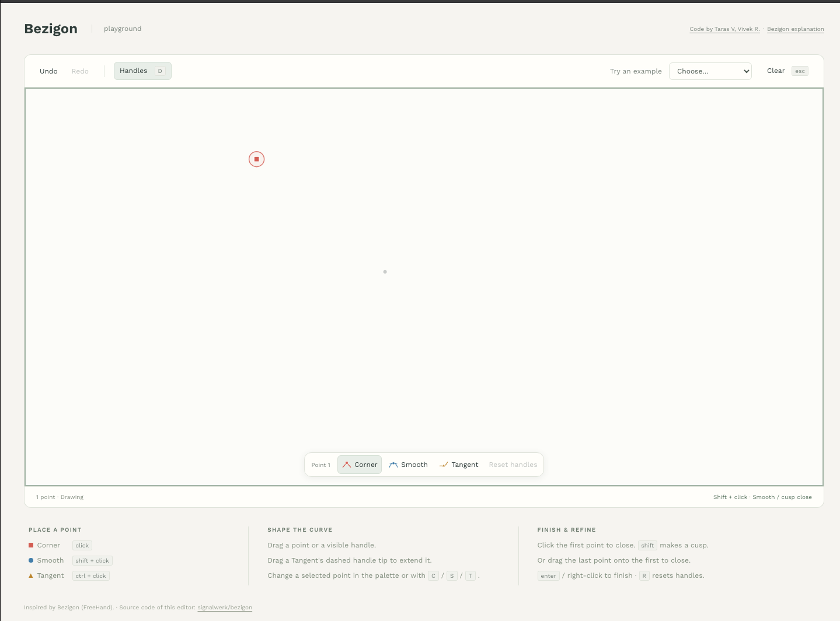Click the Reset handles button
Image resolution: width=840 pixels, height=621 pixels.
(x=513, y=465)
